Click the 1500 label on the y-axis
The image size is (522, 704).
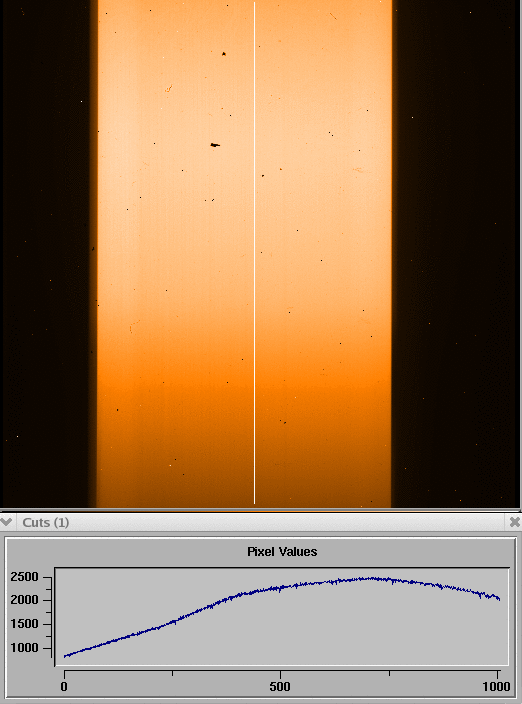click(25, 624)
